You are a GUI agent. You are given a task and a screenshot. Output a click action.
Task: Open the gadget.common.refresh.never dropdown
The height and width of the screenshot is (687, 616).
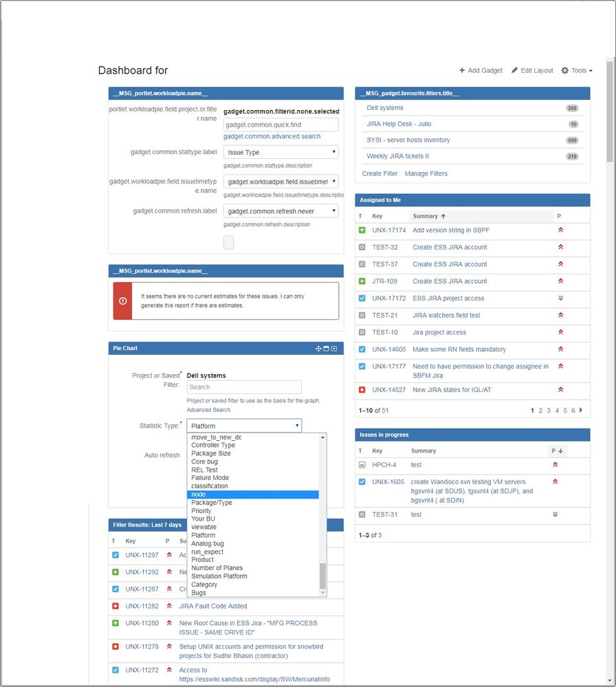pyautogui.click(x=280, y=211)
